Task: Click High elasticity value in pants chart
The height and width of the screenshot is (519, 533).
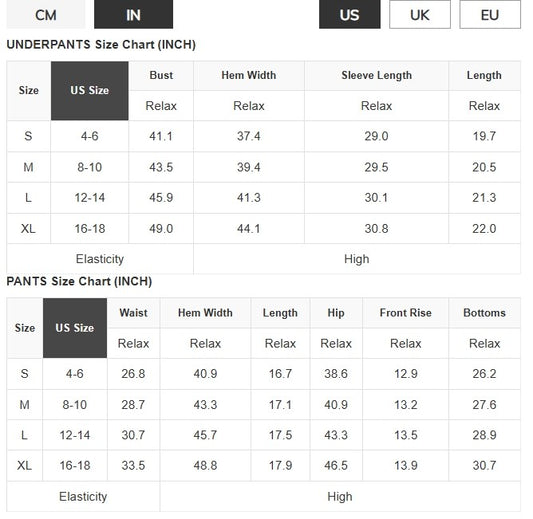Action: coord(340,497)
